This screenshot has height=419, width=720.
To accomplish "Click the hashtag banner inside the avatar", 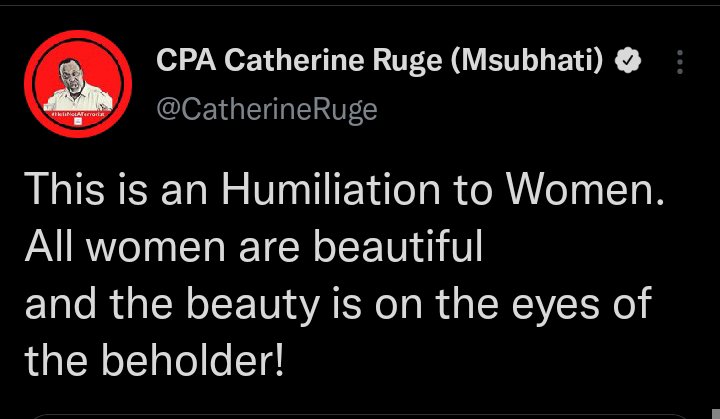I will [78, 119].
